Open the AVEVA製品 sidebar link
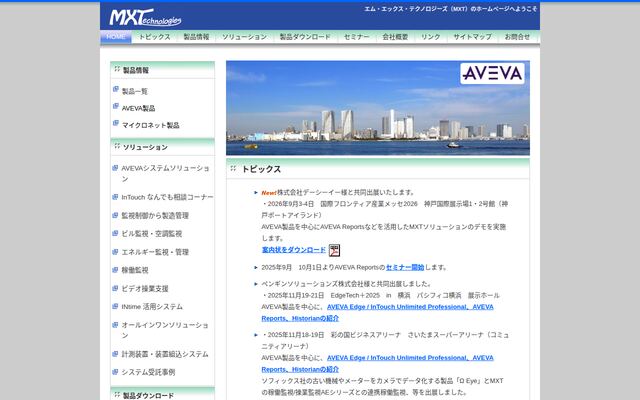Viewport: 640px width, 400px height. pyautogui.click(x=138, y=108)
